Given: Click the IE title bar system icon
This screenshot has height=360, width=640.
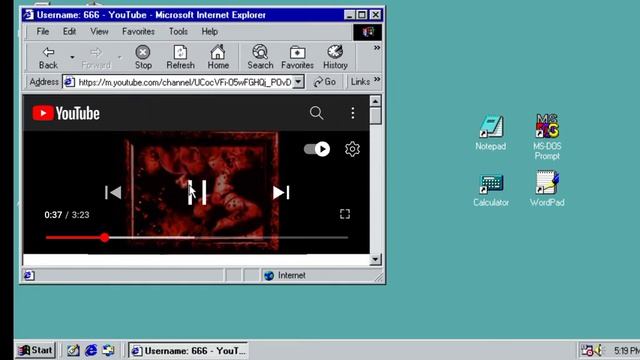Looking at the screenshot, I should pyautogui.click(x=28, y=15).
